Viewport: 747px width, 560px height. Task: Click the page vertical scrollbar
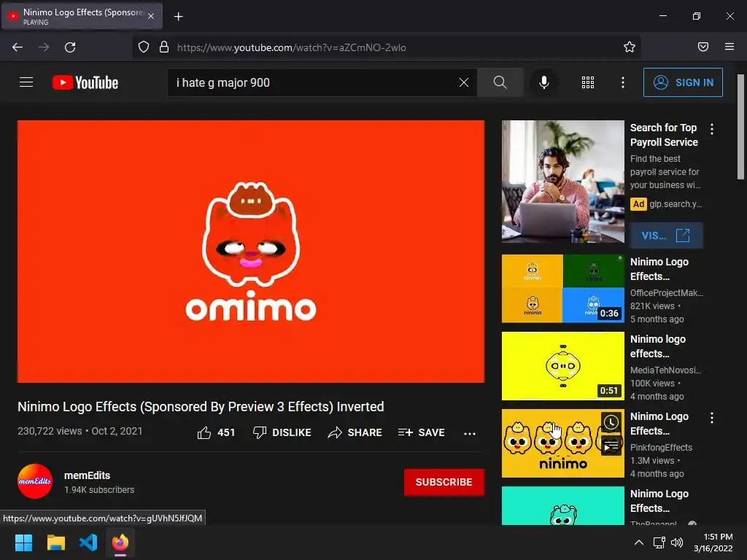coord(740,127)
